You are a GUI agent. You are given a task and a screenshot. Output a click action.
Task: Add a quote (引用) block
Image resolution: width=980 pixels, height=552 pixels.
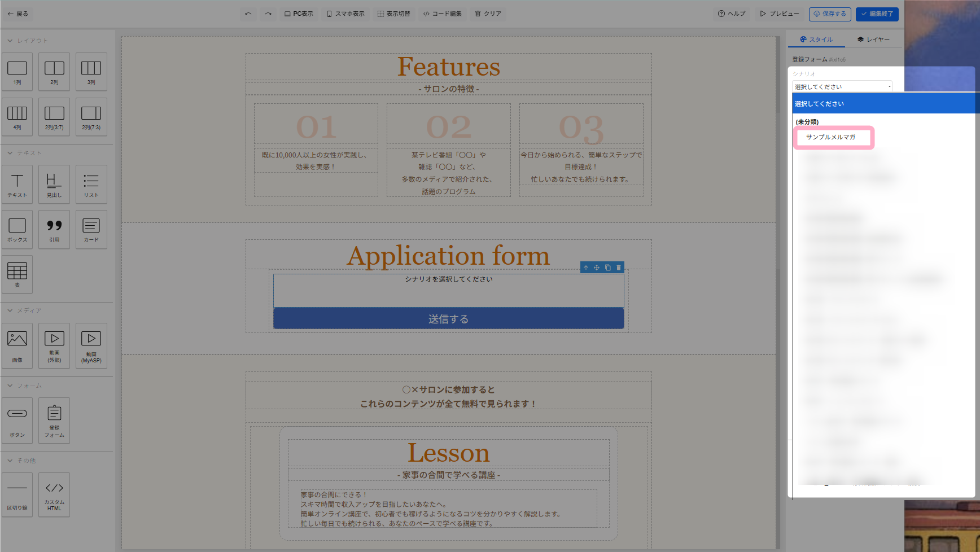pyautogui.click(x=54, y=229)
